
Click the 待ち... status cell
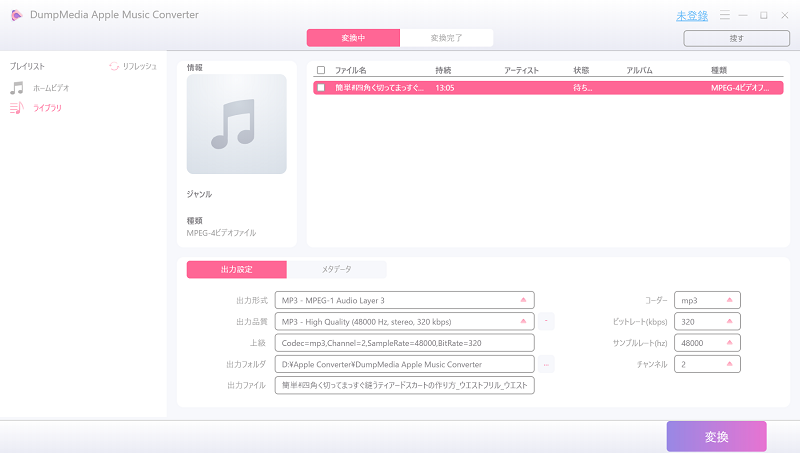582,88
